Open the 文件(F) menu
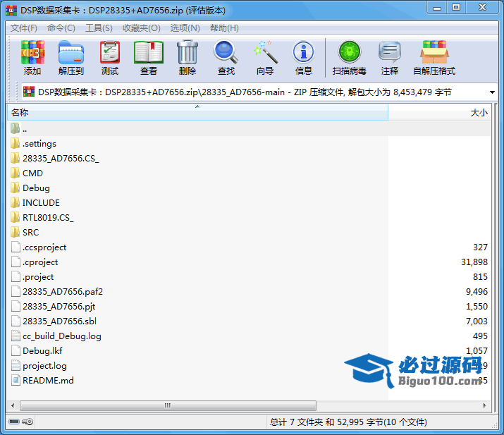Screen dimensions: 504x435 pos(24,28)
